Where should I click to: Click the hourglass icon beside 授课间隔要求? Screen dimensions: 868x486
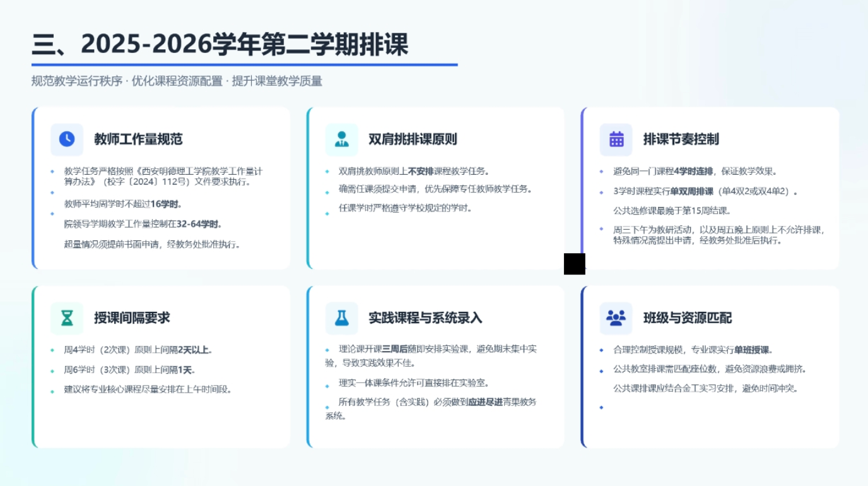coord(67,318)
